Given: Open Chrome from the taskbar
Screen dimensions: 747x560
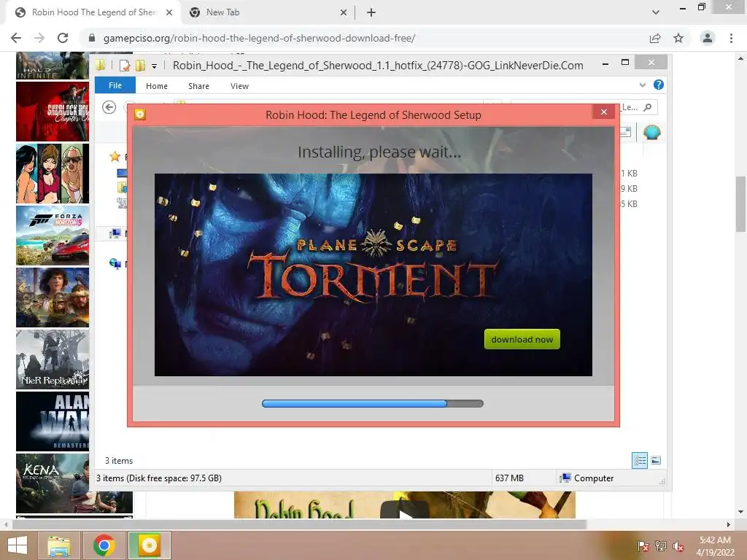Looking at the screenshot, I should click(104, 545).
